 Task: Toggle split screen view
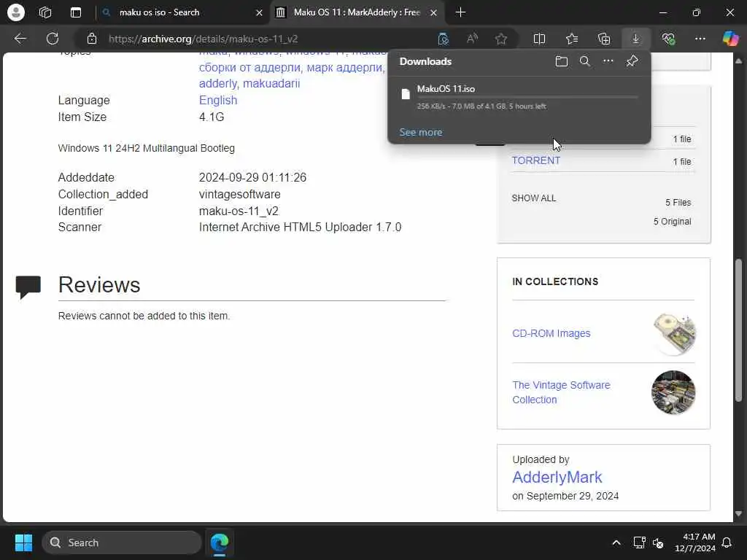(539, 39)
